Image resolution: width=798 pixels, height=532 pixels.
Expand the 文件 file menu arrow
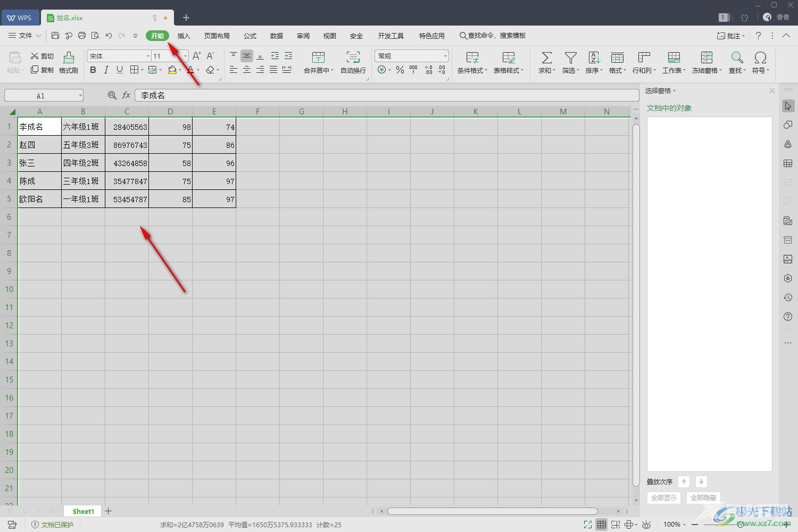[x=38, y=36]
